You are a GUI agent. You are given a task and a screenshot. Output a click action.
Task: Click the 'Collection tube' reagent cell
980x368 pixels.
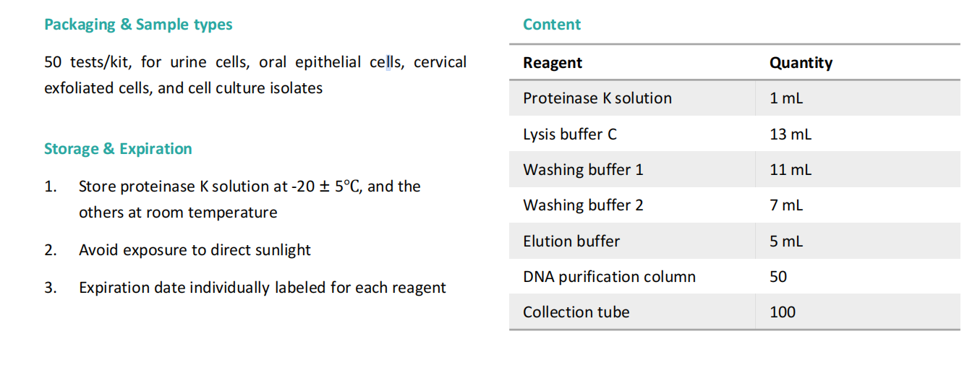576,312
